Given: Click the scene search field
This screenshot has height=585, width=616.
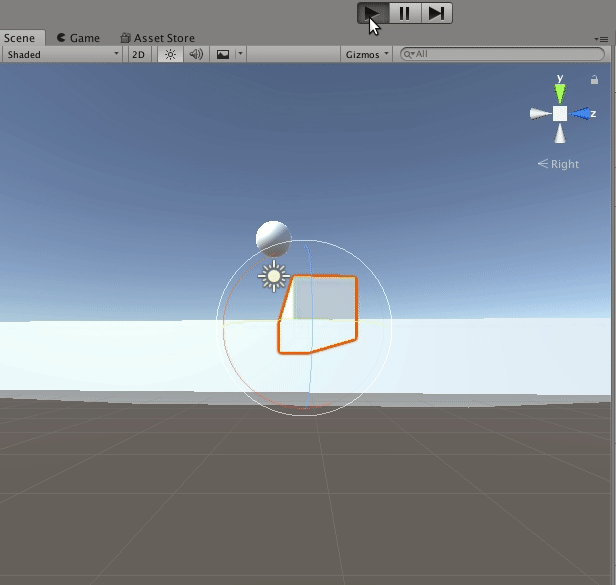Looking at the screenshot, I should click(x=502, y=54).
